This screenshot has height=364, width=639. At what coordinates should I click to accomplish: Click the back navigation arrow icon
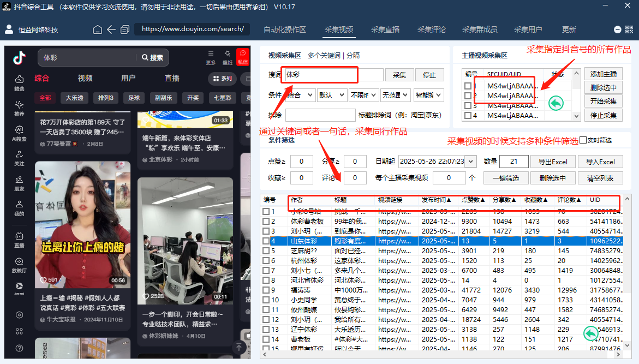[111, 29]
